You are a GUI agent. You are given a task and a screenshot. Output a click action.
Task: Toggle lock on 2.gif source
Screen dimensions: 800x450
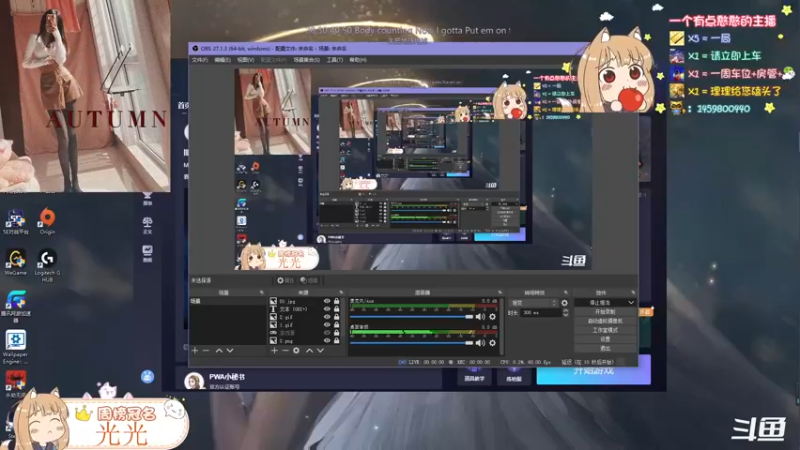[x=336, y=317]
